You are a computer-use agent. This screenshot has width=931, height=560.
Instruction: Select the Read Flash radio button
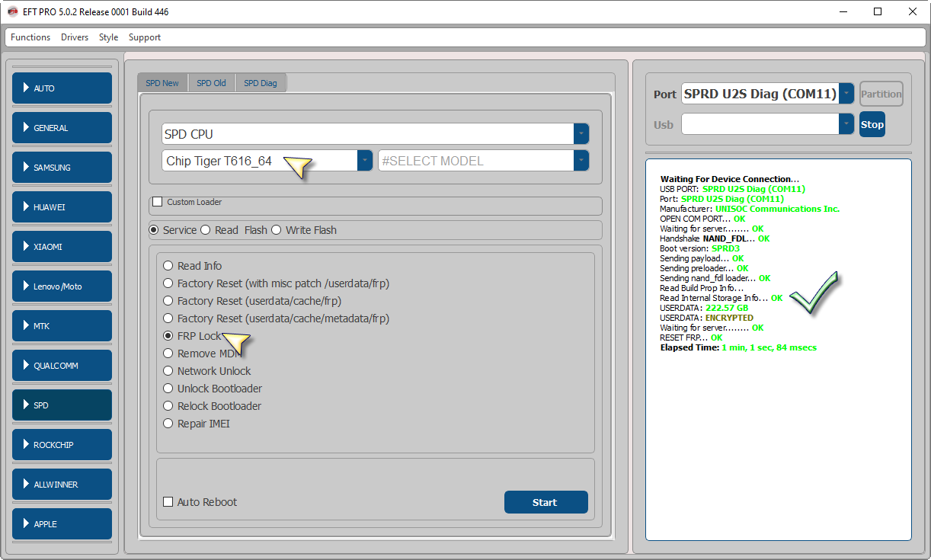(205, 230)
